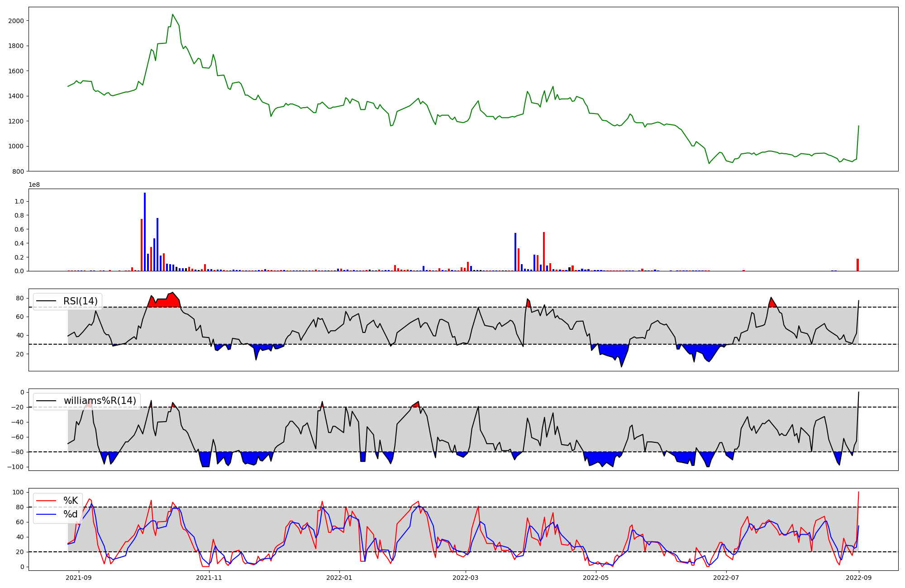Click the %K legend text
Screen dimensions: 905x588
71,501
